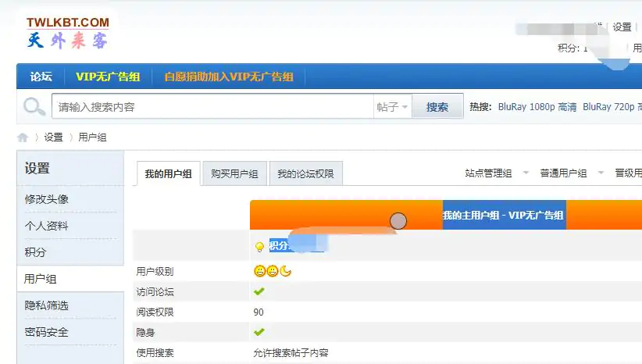
Task: Switch to the 我的论坛权限 tab
Action: click(x=306, y=173)
